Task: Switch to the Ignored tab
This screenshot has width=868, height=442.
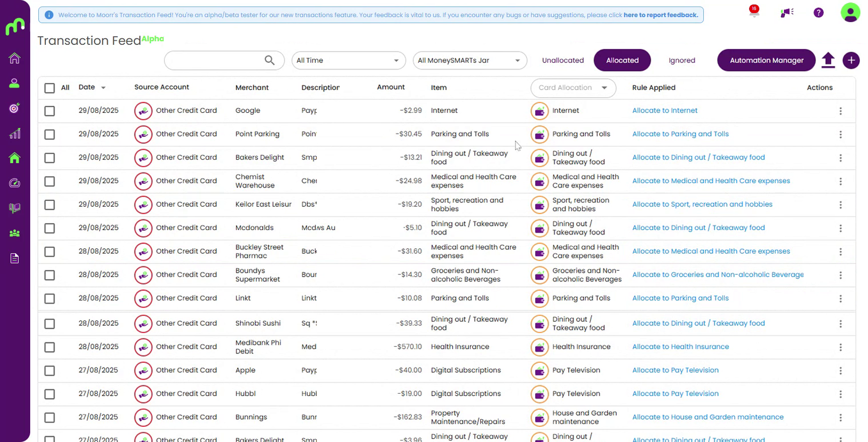Action: 682,60
